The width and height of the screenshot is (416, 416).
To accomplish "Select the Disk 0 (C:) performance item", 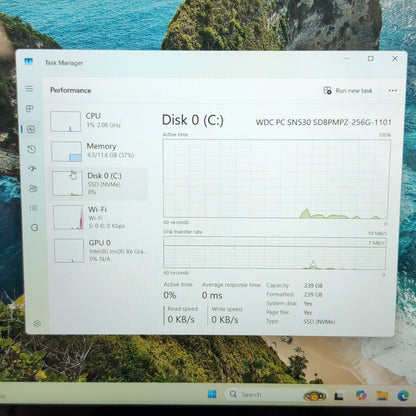I will 99,184.
